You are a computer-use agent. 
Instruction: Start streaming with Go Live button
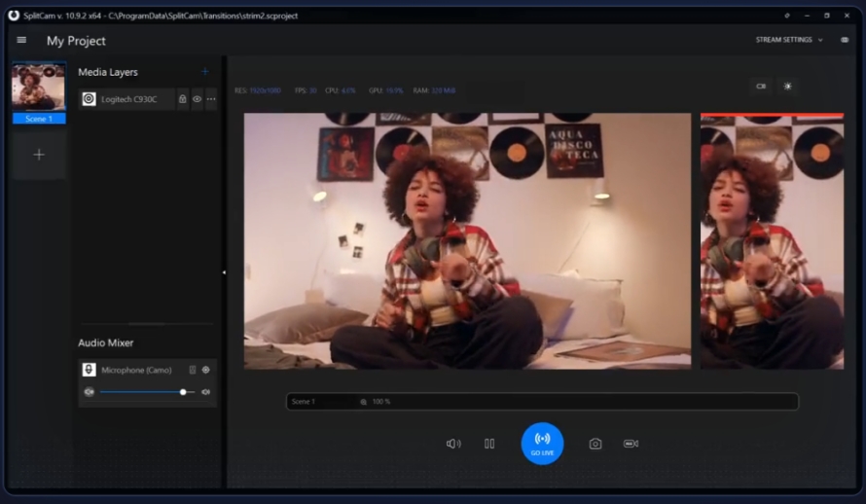click(x=542, y=444)
